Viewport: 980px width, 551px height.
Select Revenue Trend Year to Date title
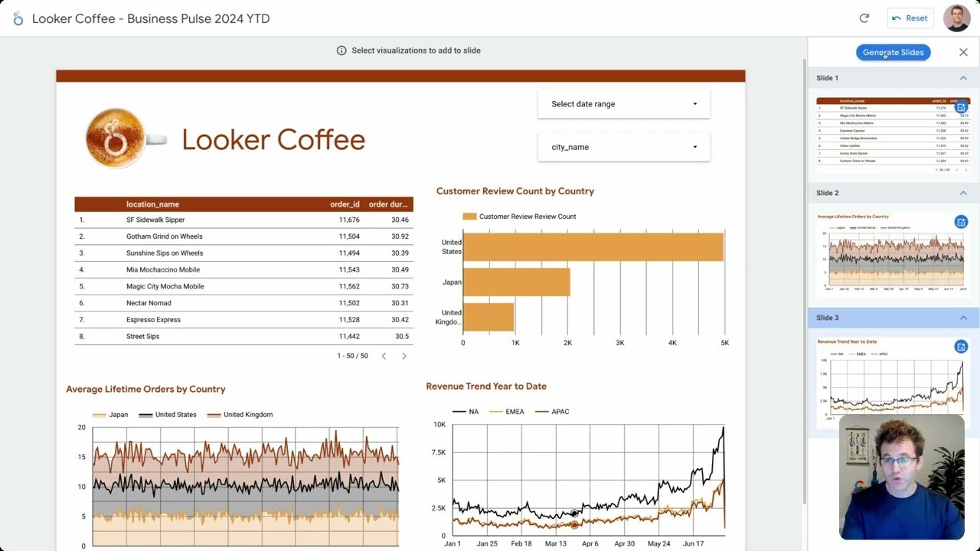point(486,386)
